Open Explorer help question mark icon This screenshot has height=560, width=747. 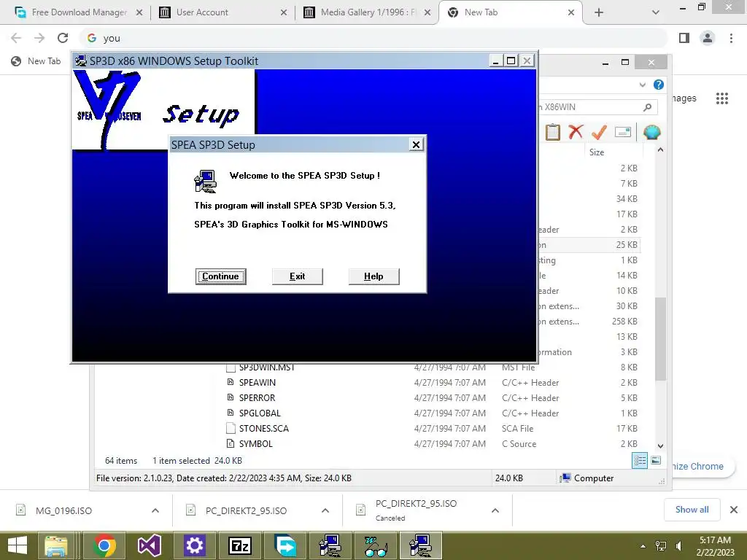pyautogui.click(x=659, y=85)
